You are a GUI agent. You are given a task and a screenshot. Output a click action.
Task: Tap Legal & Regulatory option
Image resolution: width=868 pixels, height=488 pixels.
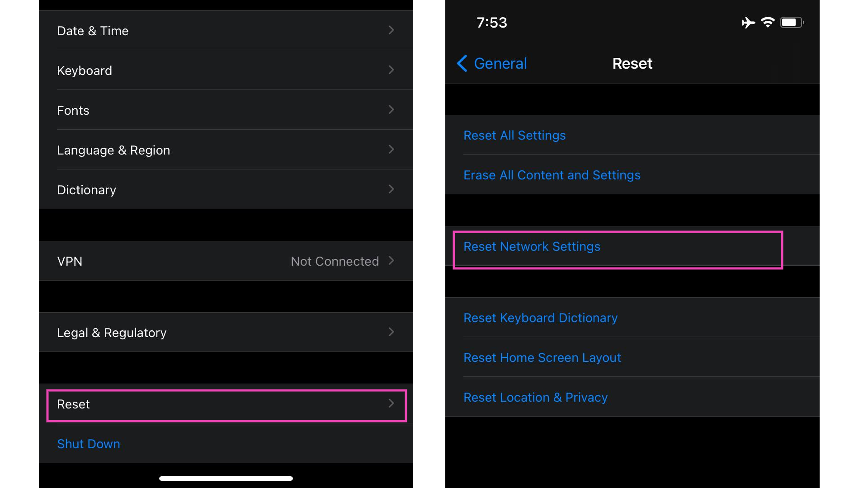point(226,332)
